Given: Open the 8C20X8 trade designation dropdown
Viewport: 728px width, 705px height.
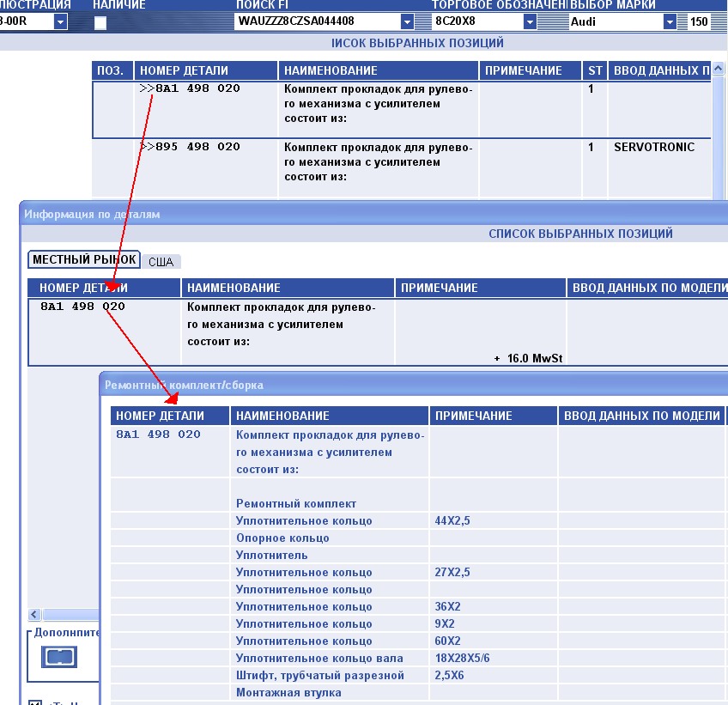Looking at the screenshot, I should coord(530,21).
